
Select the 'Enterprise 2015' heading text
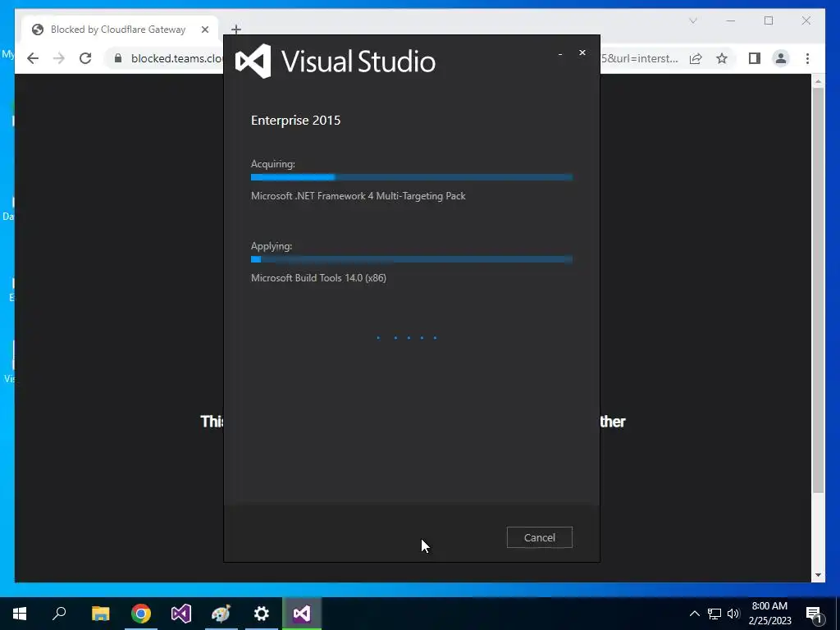(295, 120)
